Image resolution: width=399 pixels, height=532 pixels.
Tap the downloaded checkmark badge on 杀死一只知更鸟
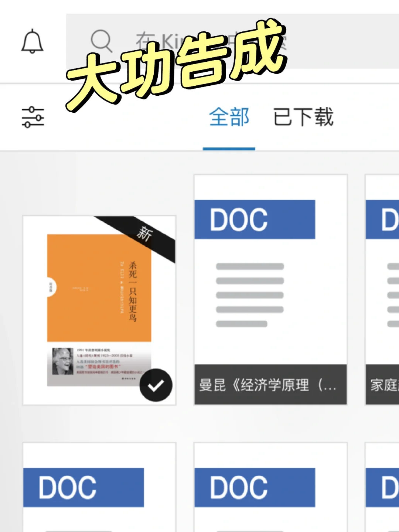click(156, 385)
